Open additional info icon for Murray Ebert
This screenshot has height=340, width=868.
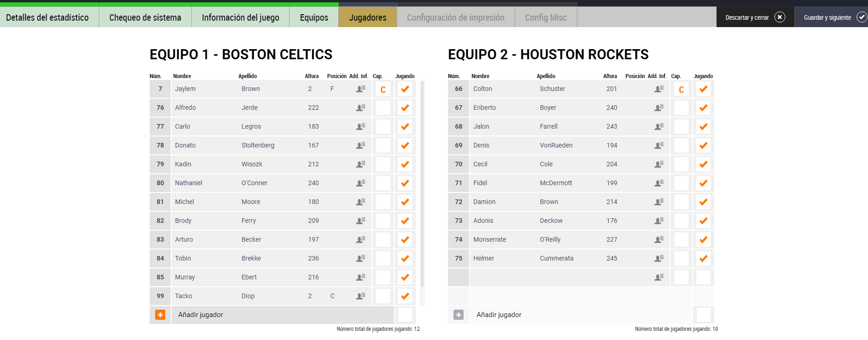tap(361, 277)
